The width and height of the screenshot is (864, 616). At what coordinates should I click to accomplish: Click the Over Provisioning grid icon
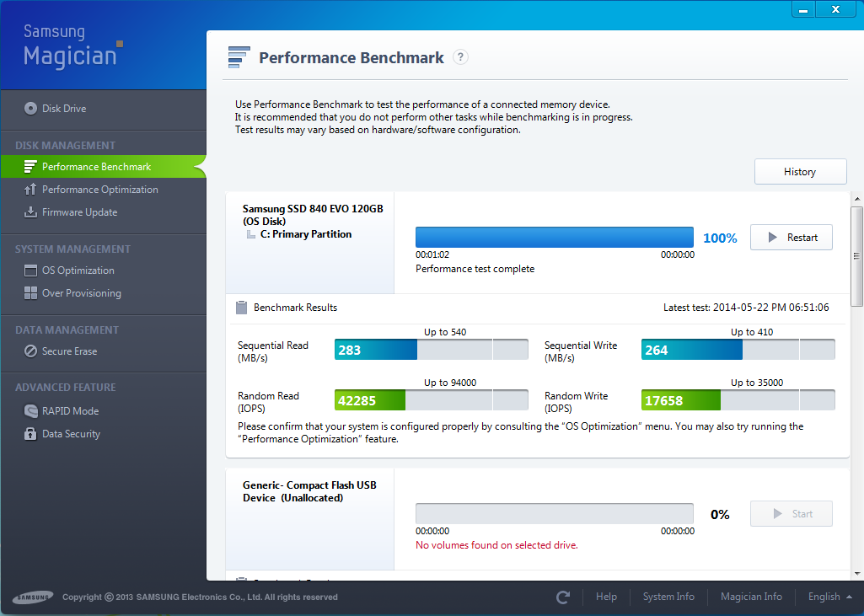pos(31,293)
